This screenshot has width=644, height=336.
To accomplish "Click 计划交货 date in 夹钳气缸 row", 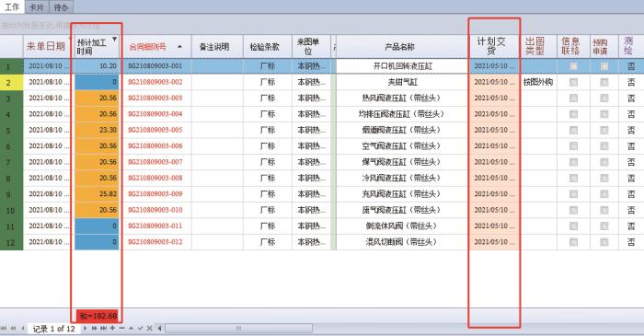I will coord(494,82).
